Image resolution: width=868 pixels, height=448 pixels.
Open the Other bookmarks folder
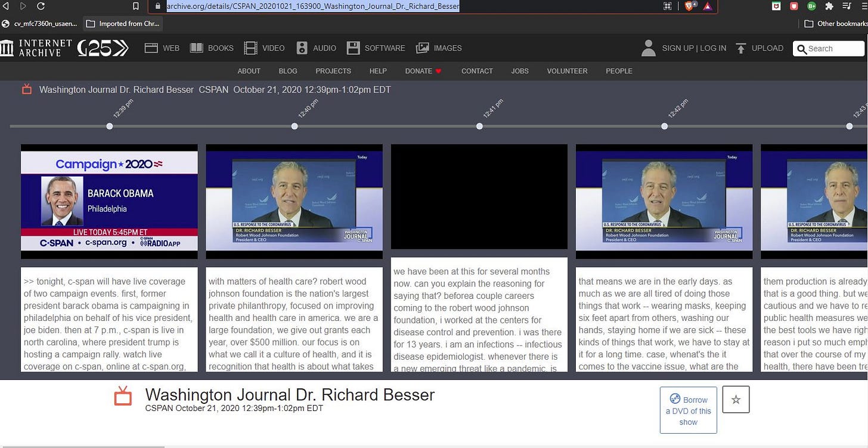(836, 24)
